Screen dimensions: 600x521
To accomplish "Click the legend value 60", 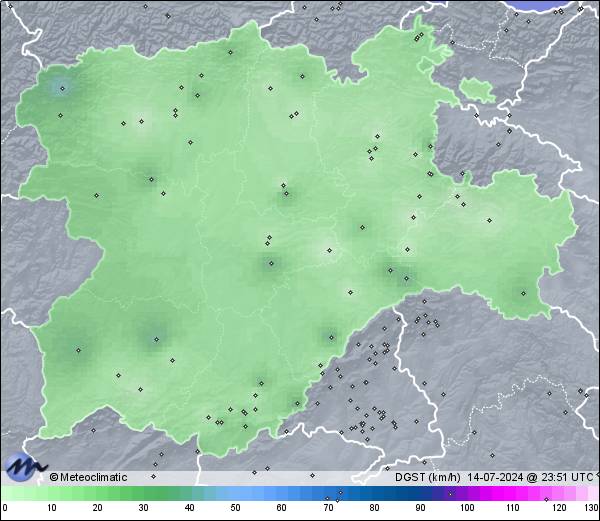I will click(282, 508).
